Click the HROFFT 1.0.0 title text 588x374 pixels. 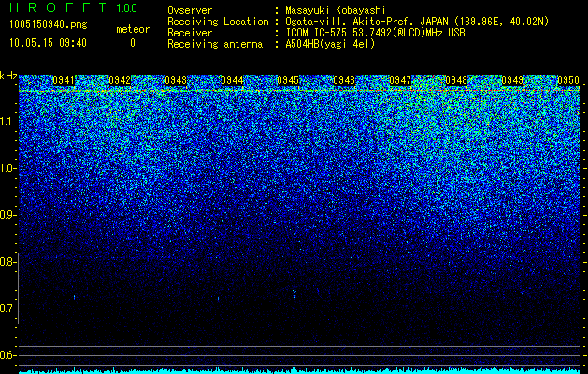[x=74, y=7]
